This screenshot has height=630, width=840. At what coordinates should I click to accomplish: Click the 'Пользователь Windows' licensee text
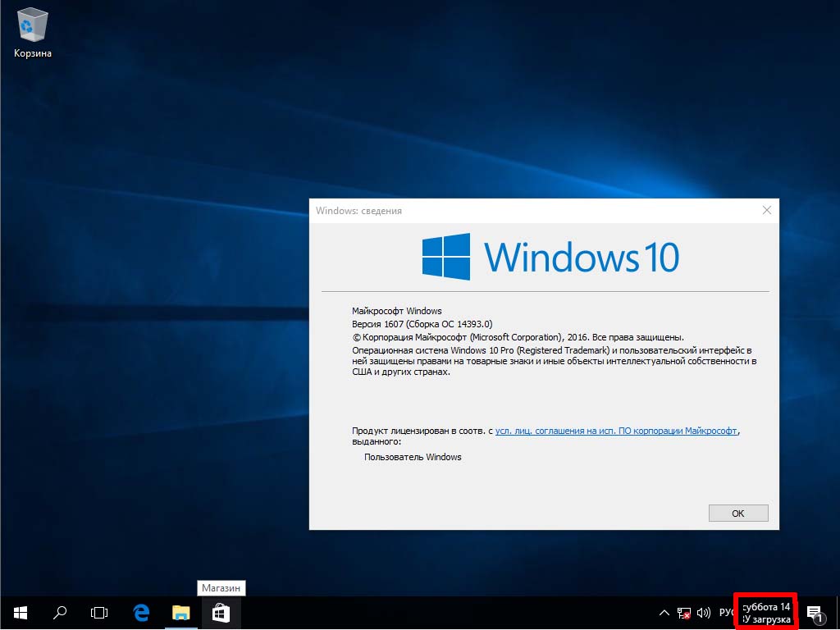[x=413, y=457]
